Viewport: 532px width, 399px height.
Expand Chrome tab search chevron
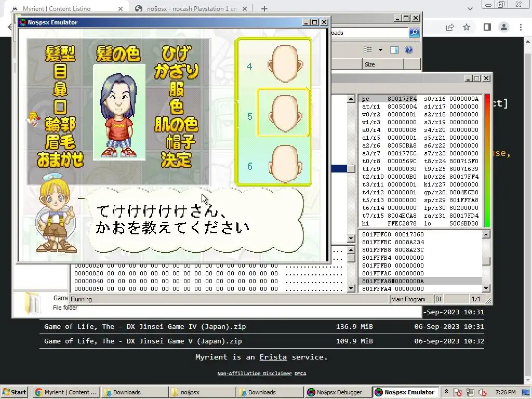pos(470,8)
